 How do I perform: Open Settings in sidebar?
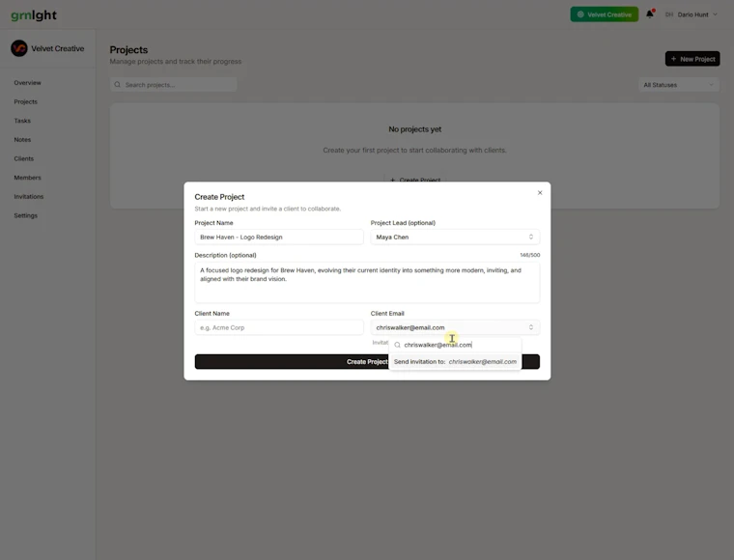[x=26, y=215]
